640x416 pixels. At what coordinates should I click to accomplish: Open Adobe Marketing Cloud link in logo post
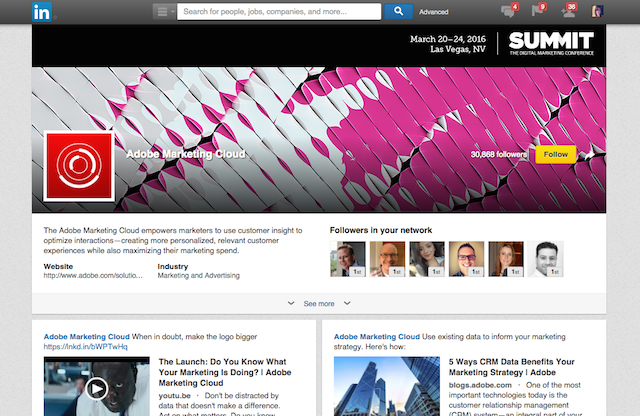[87, 337]
